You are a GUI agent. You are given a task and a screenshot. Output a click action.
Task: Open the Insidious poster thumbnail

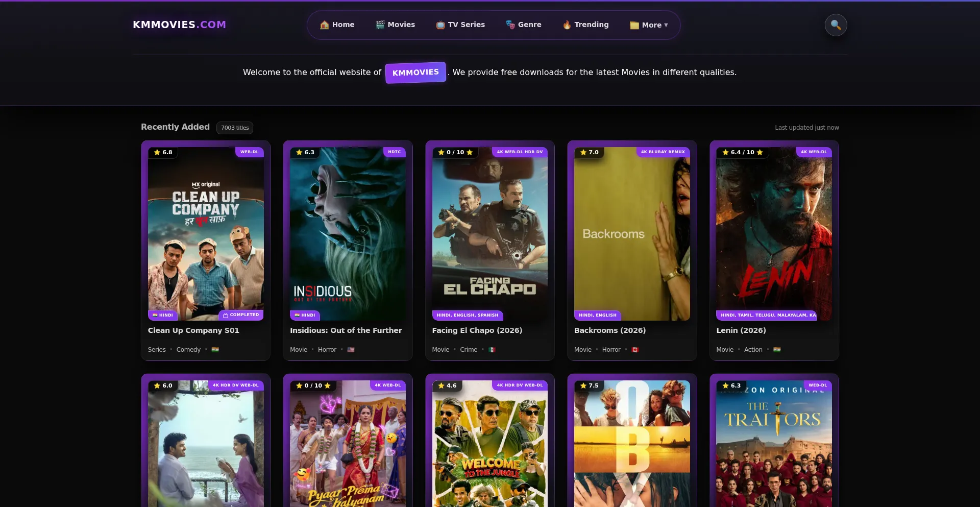[x=348, y=234]
